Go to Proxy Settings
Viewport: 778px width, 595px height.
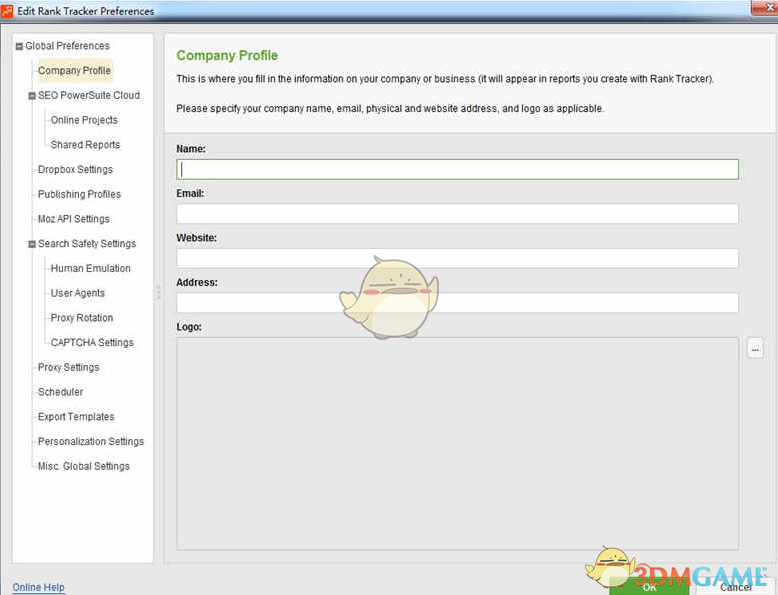pos(68,367)
